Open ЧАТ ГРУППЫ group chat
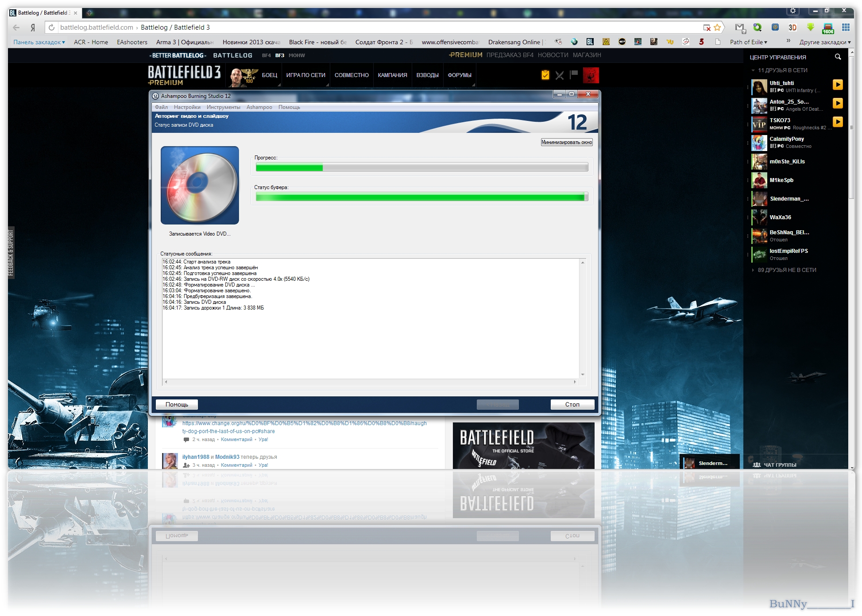Screen dimensions: 862x616 coord(775,465)
